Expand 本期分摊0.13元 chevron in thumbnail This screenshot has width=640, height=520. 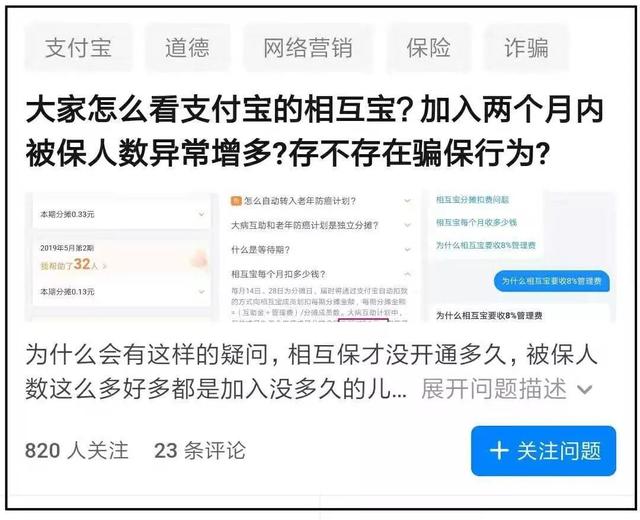click(x=201, y=291)
